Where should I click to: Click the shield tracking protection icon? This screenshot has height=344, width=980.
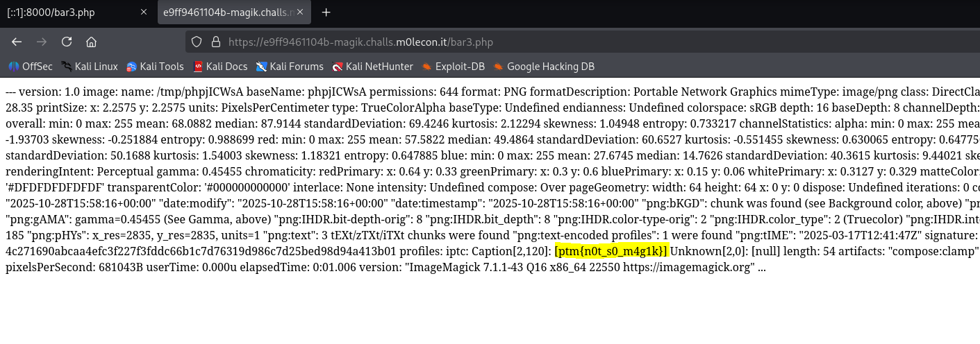(197, 42)
